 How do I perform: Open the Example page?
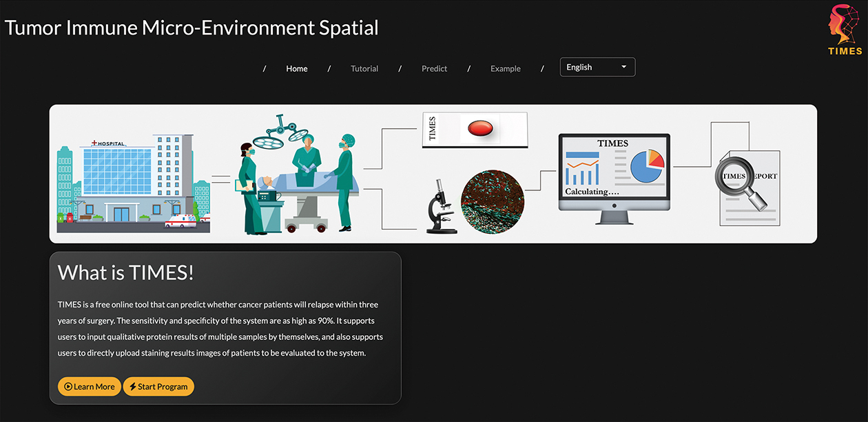(x=505, y=68)
